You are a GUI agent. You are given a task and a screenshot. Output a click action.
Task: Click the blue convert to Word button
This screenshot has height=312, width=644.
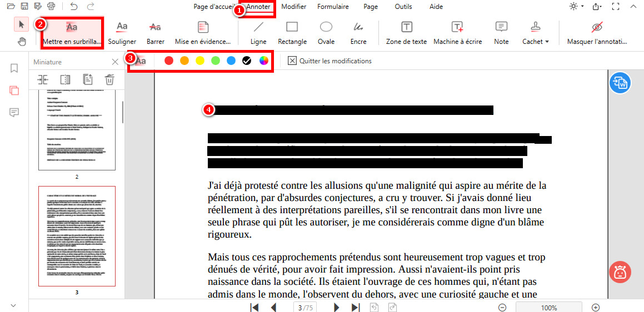[x=620, y=83]
